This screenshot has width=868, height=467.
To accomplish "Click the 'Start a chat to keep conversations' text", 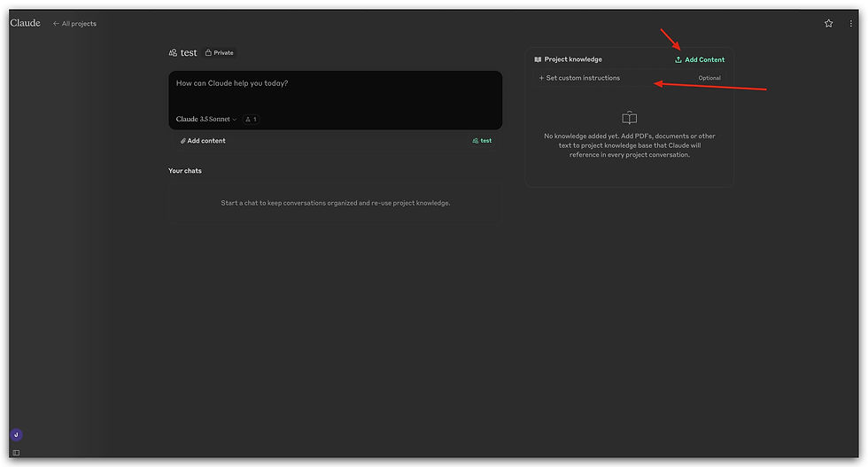I will 336,203.
